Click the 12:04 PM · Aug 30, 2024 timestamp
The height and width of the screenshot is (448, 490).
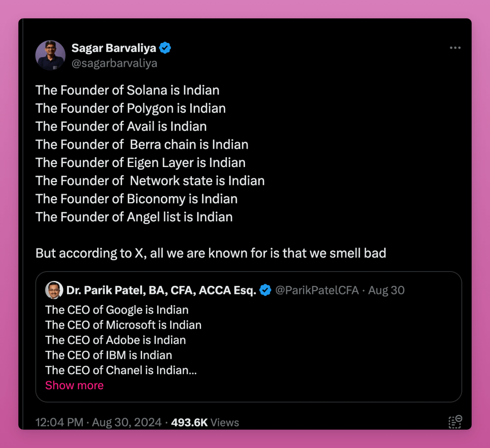pos(98,422)
